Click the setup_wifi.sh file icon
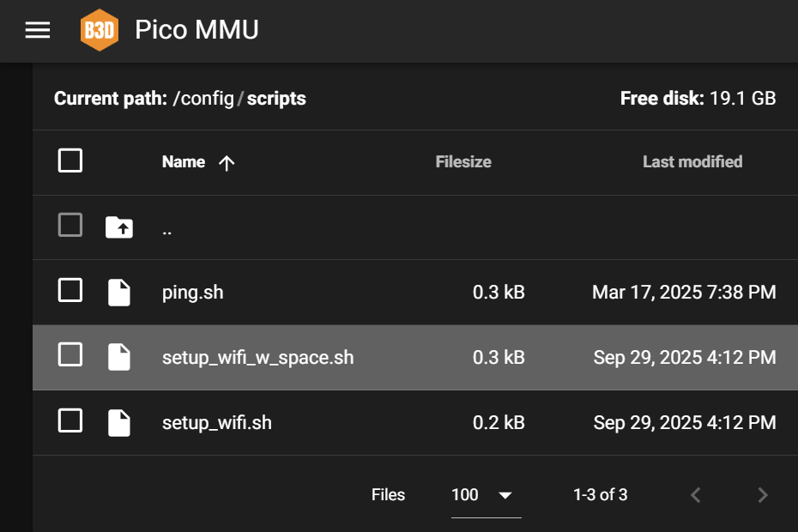This screenshot has height=532, width=798. click(x=119, y=423)
